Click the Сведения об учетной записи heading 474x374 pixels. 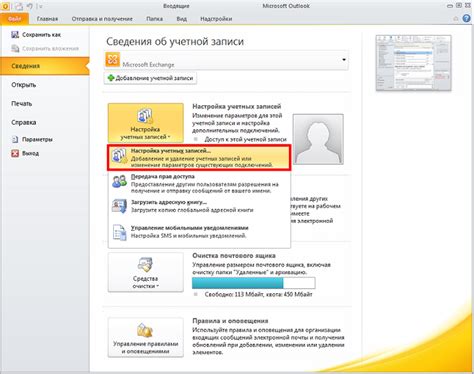tap(175, 42)
